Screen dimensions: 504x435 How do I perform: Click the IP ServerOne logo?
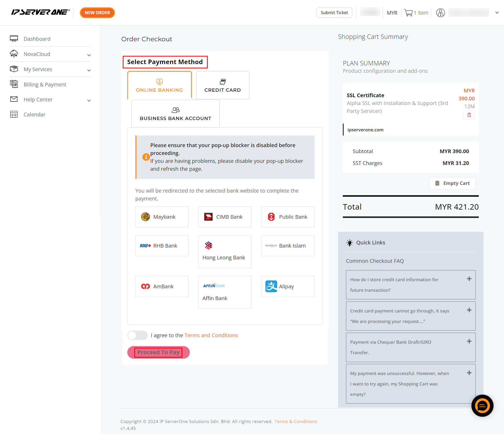(40, 12)
